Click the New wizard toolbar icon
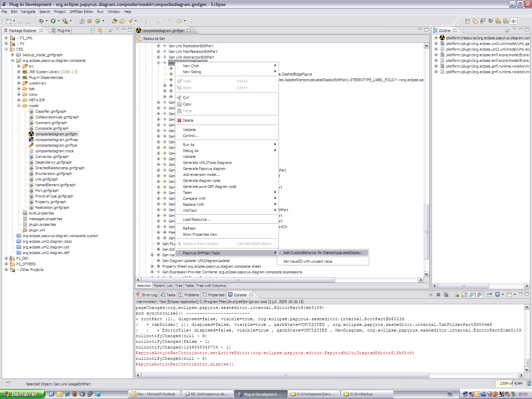The height and width of the screenshot is (399, 532). click(9, 21)
